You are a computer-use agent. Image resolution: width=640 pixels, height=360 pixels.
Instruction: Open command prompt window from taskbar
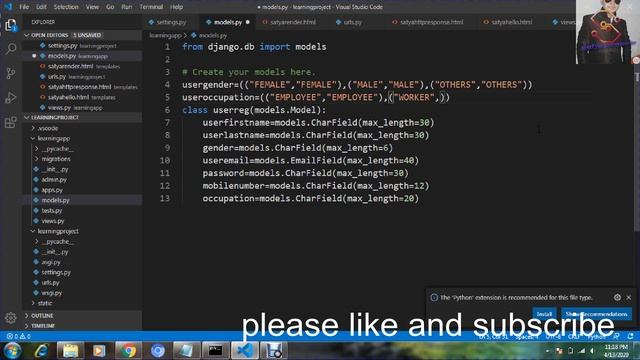pyautogui.click(x=215, y=351)
